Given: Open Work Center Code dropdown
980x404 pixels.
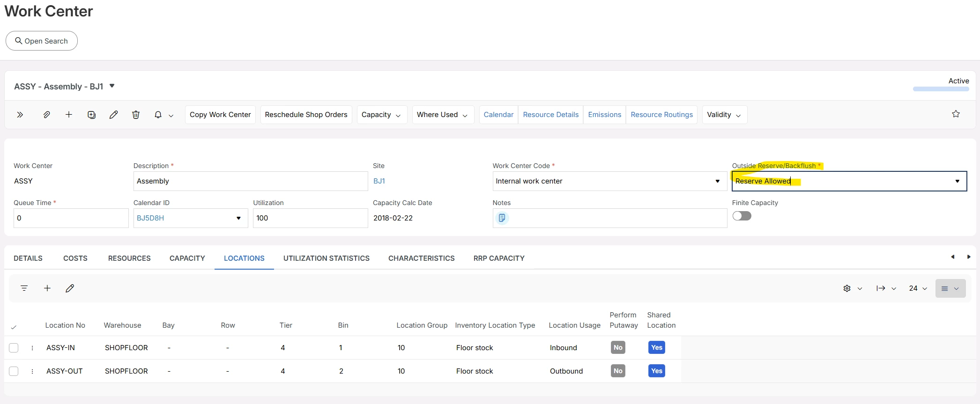Looking at the screenshot, I should (717, 181).
